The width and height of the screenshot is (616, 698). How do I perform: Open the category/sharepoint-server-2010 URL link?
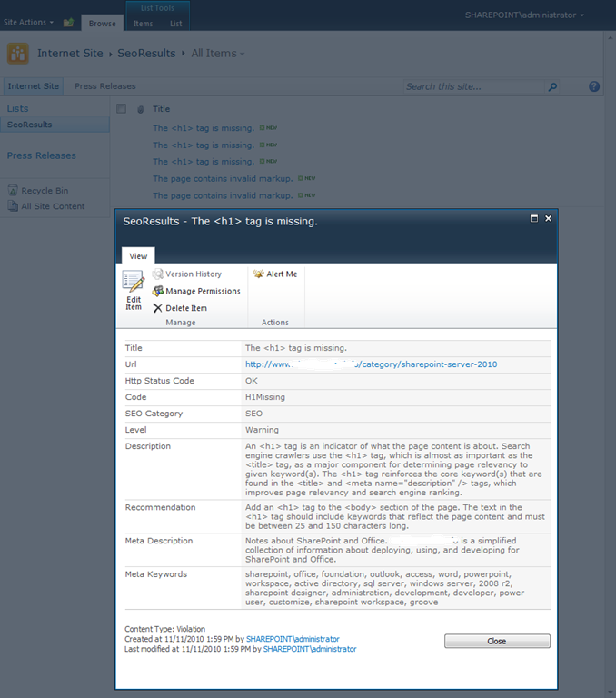[372, 364]
